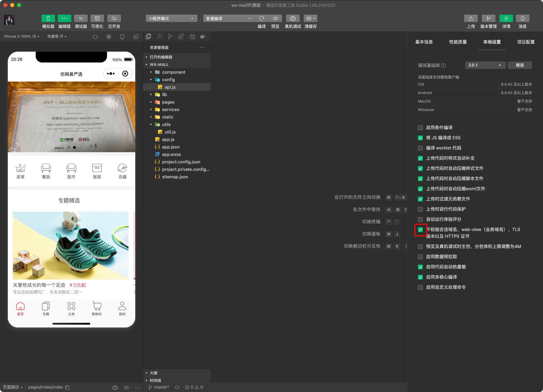Enable 启用条件编译 checkbox
Screen dimensions: 543x392
[x=420, y=128]
